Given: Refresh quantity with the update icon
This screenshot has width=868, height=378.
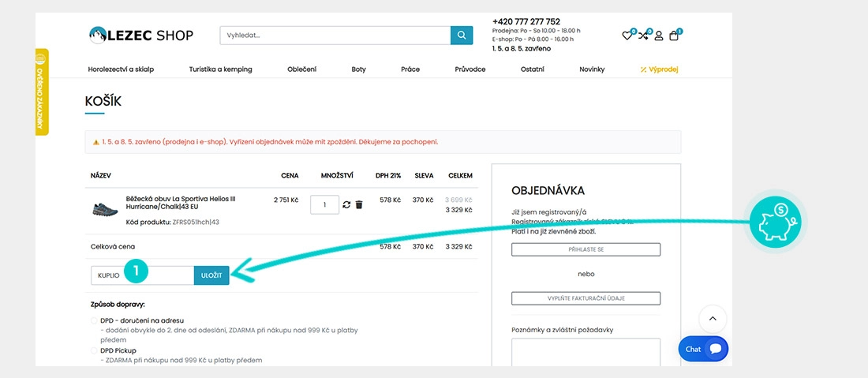Looking at the screenshot, I should [x=346, y=204].
